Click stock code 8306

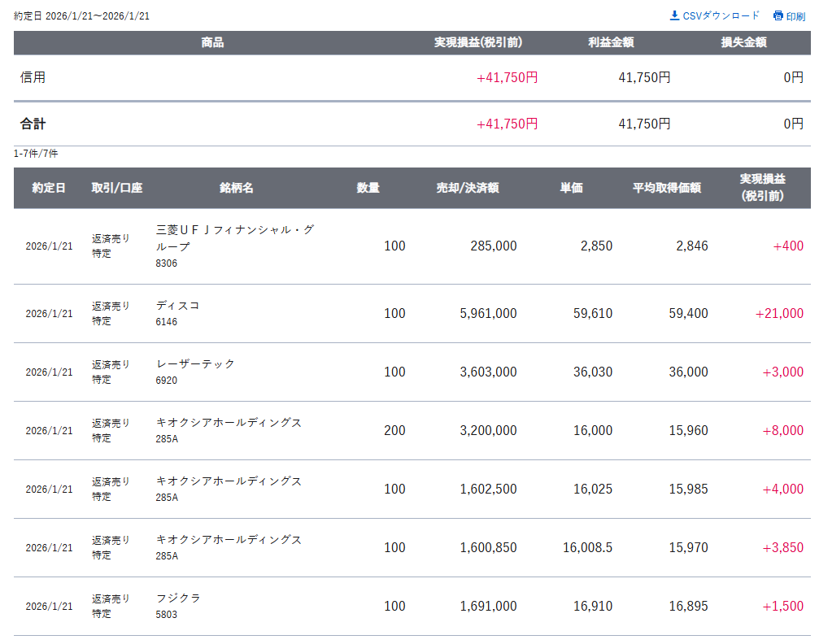[x=166, y=263]
